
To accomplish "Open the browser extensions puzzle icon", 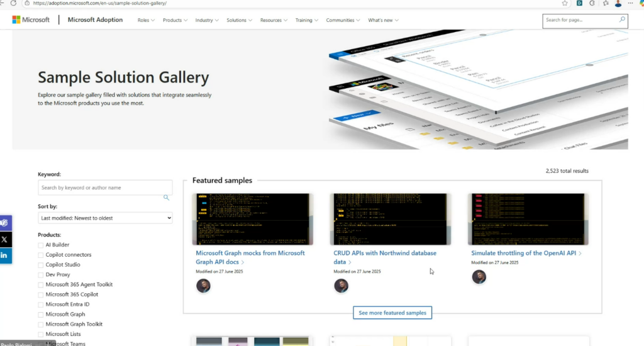I will click(592, 3).
